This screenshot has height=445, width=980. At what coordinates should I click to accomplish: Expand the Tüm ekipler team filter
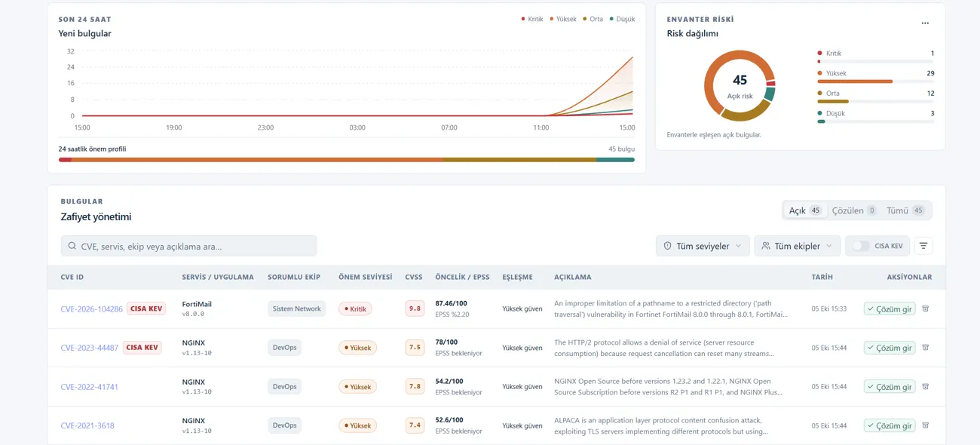(x=798, y=246)
